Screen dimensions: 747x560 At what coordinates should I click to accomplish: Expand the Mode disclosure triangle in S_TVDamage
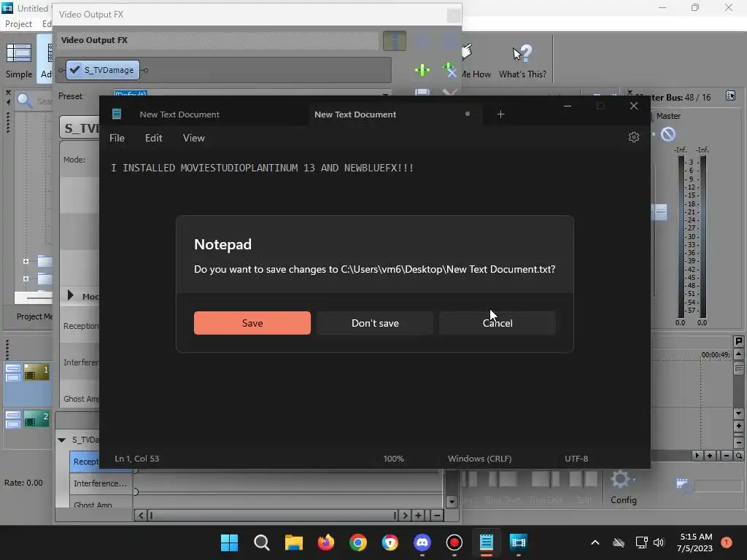tap(71, 296)
